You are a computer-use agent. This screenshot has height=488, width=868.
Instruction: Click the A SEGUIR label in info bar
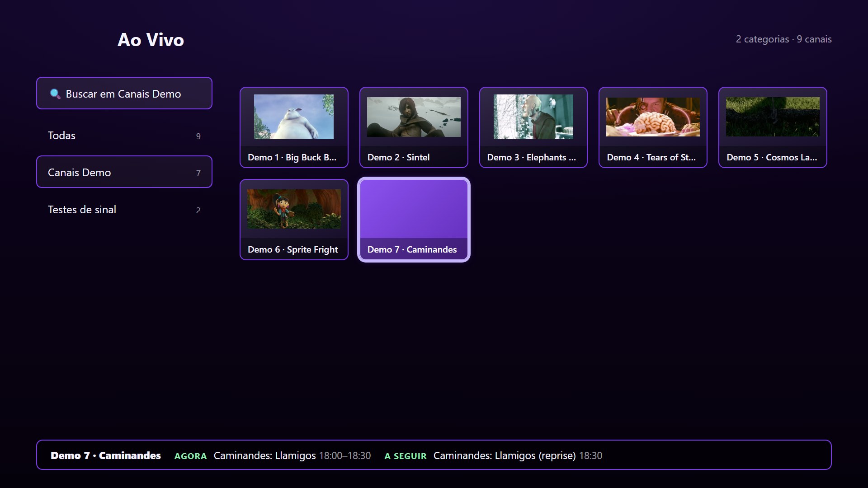coord(406,456)
